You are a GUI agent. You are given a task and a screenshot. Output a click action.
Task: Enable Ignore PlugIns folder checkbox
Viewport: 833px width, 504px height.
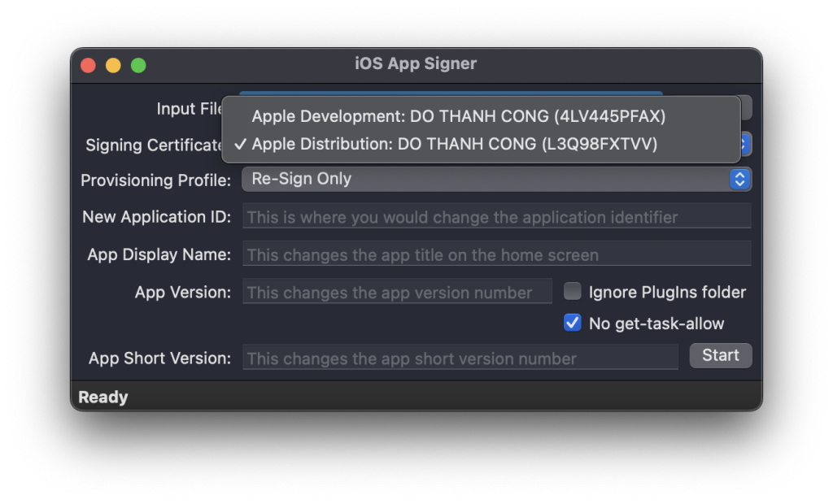(x=573, y=292)
